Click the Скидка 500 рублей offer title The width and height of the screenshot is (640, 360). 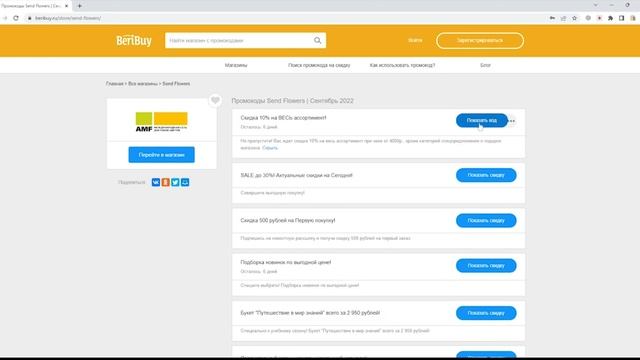[288, 220]
